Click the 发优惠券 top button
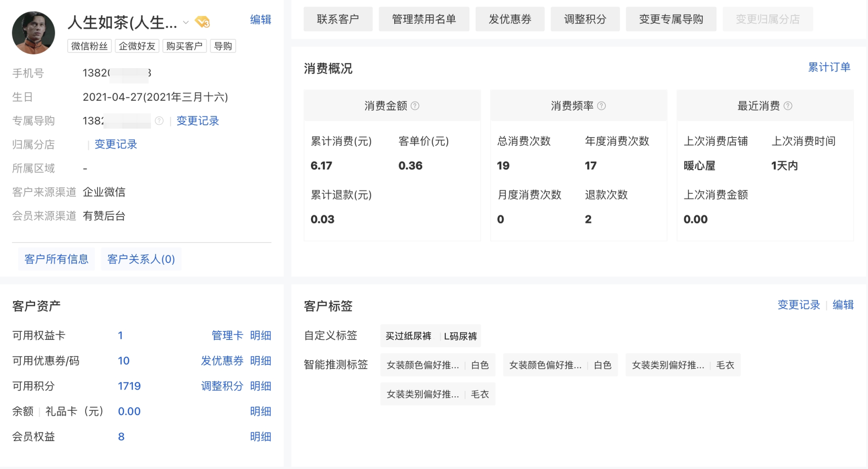 pos(510,19)
